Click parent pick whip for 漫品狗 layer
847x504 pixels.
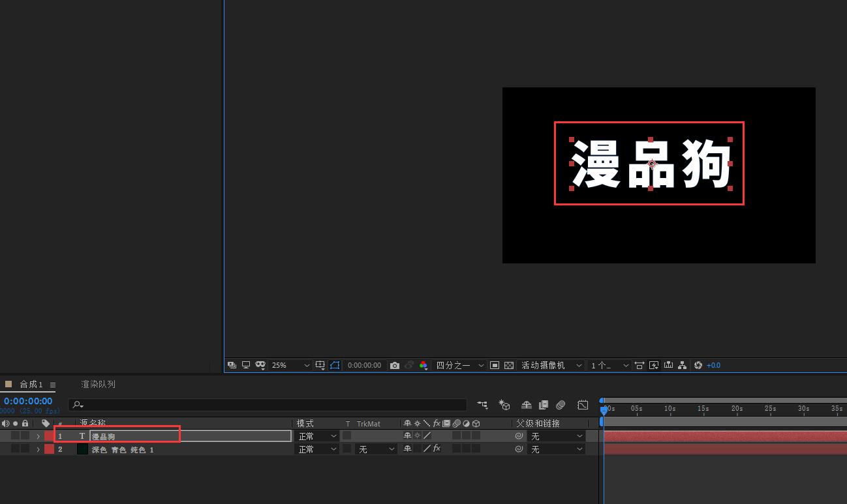[519, 436]
